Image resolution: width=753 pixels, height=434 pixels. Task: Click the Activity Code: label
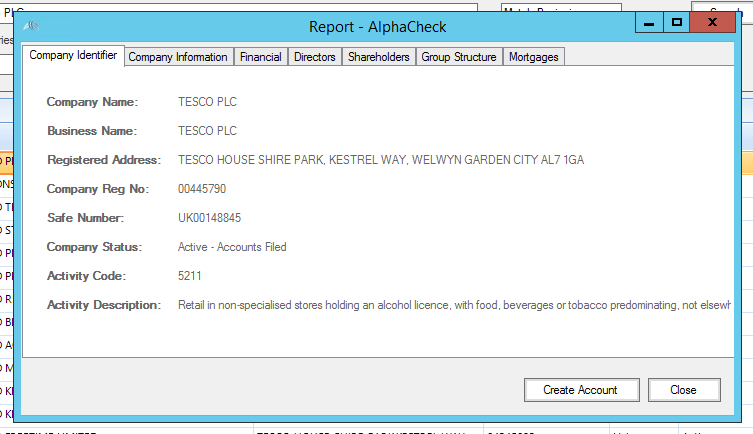click(x=86, y=276)
